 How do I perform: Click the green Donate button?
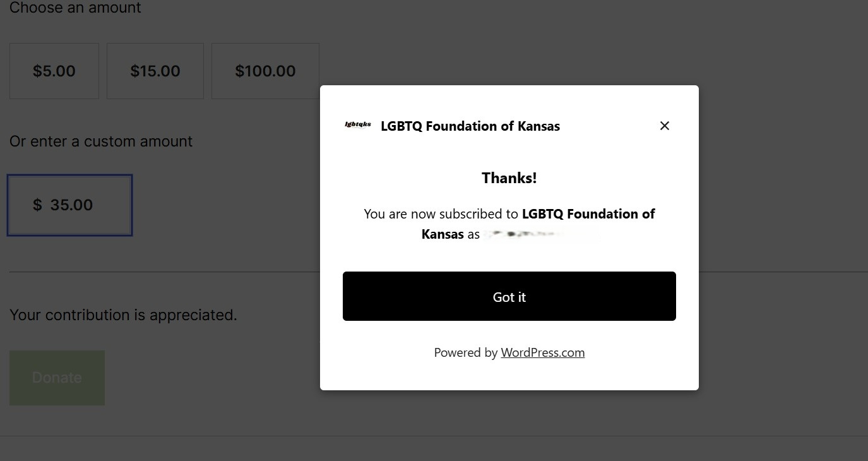click(x=57, y=378)
